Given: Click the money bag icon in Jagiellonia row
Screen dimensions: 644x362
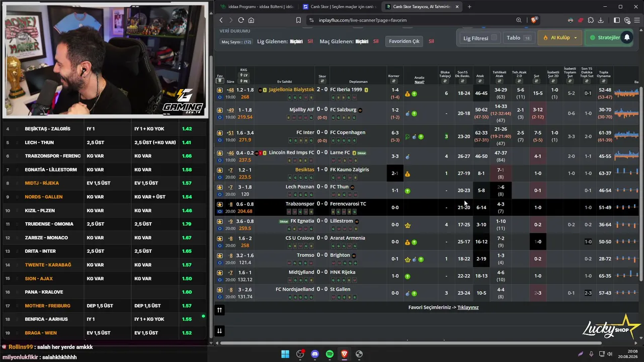Looking at the screenshot, I should tap(408, 94).
